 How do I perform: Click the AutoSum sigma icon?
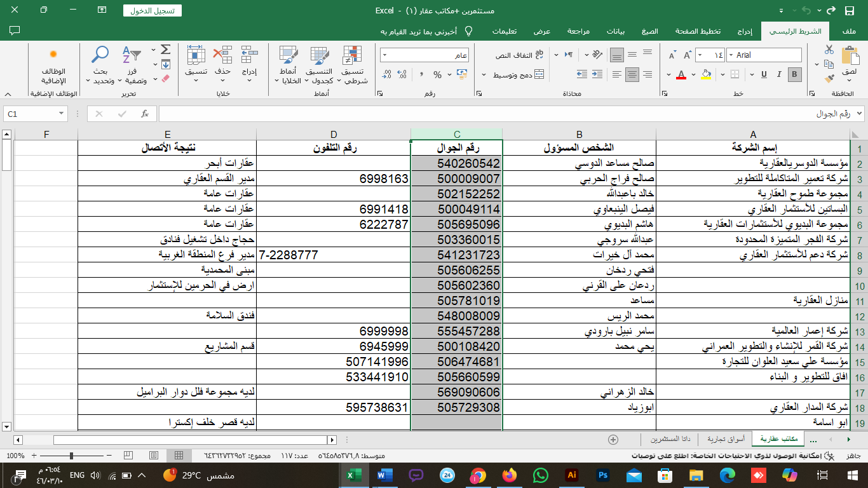pyautogui.click(x=165, y=50)
